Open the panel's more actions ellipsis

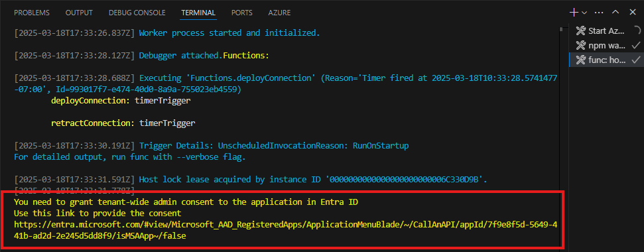click(x=599, y=13)
